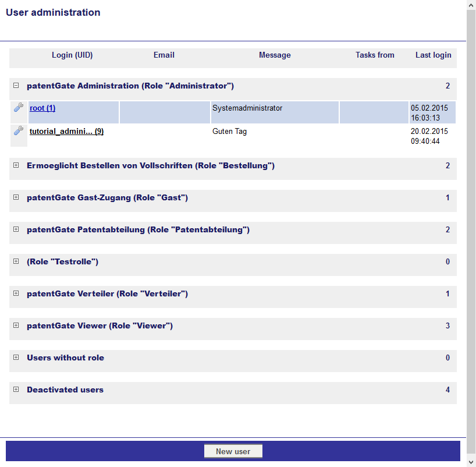Click the User administration heading
The width and height of the screenshot is (476, 467).
(x=53, y=12)
